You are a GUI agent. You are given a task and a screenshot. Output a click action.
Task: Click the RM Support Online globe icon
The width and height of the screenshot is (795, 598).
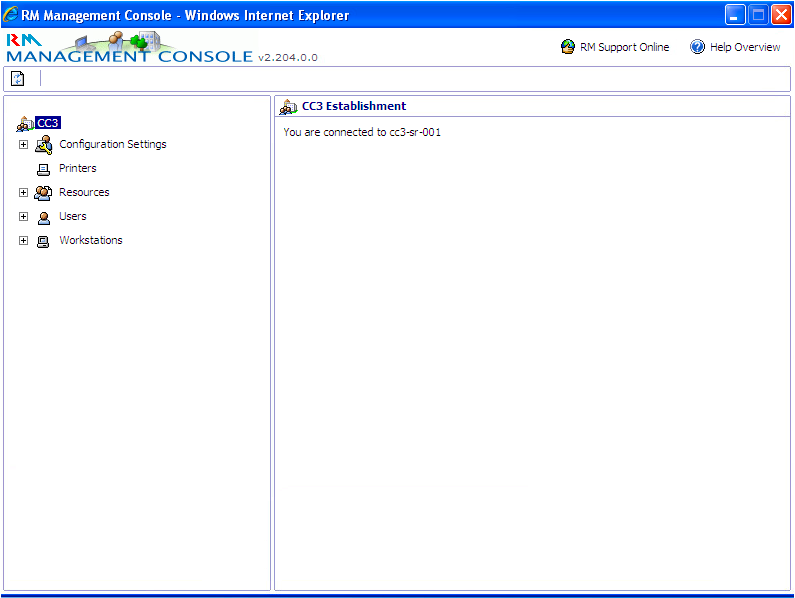coord(568,47)
